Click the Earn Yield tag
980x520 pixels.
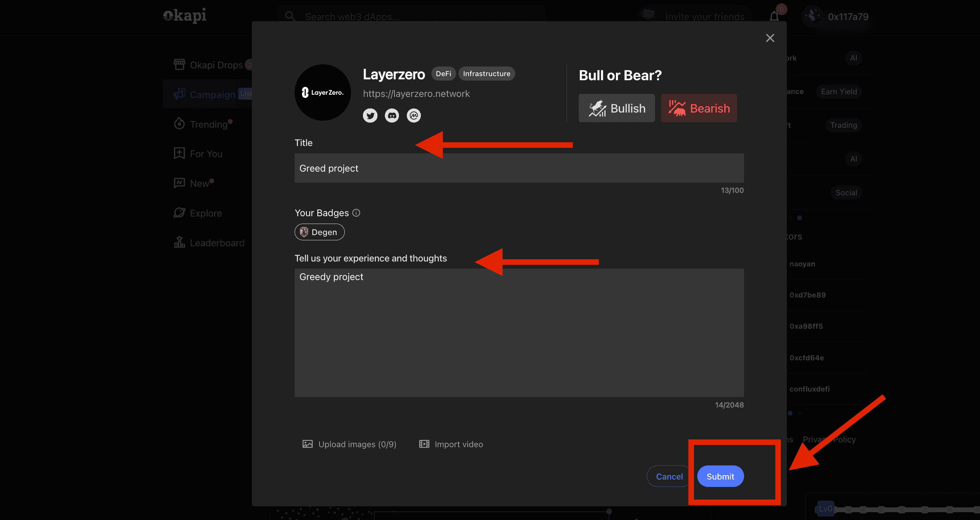pyautogui.click(x=838, y=92)
